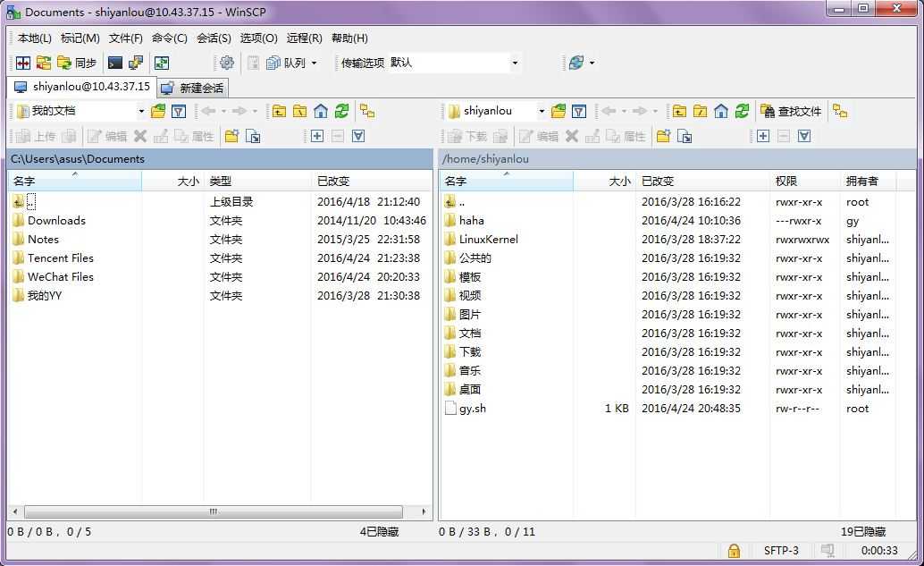Click the Preferences gear icon
Image resolution: width=924 pixels, height=566 pixels.
point(227,63)
